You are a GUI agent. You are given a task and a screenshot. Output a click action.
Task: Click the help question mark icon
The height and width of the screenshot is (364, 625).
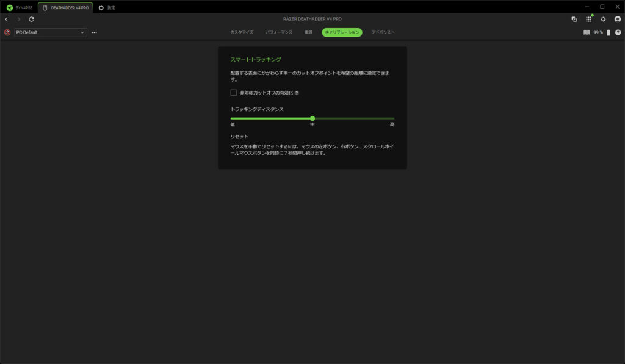click(618, 32)
